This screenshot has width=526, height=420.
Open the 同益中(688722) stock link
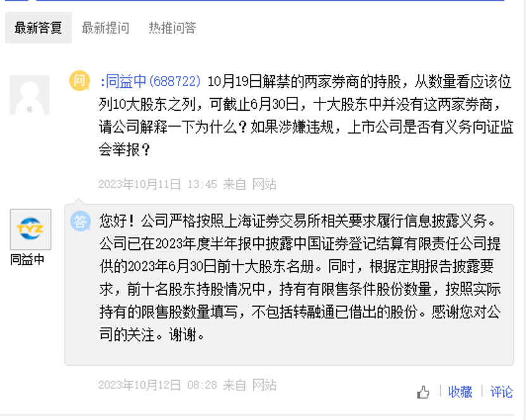(x=152, y=81)
